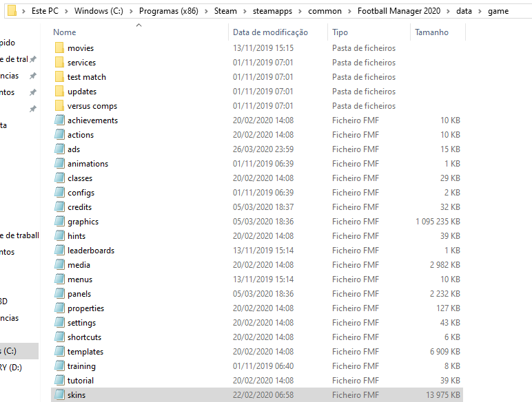Select the hints FMF file icon
532x402 pixels.
click(59, 236)
